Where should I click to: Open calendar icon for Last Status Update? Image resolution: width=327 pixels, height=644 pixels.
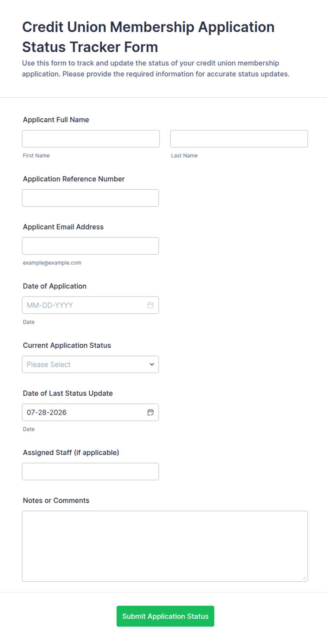coord(150,412)
